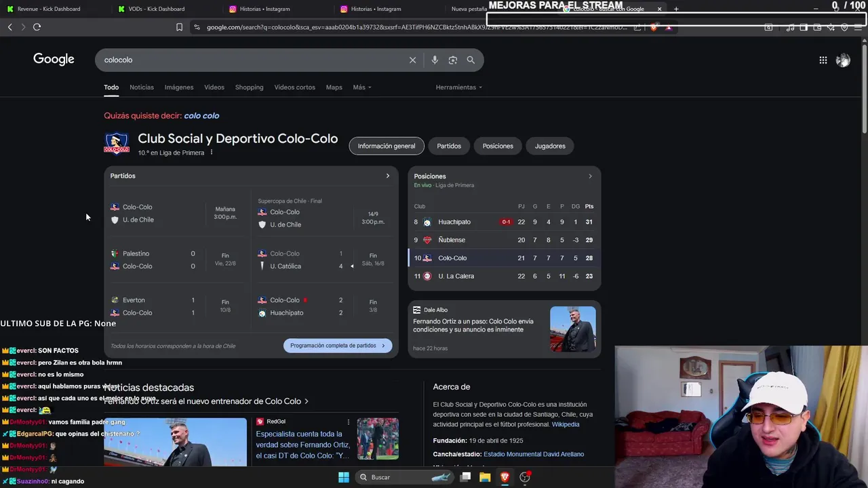Open Dale Albo Fernando Ortiz news card
Screen dimensions: 868x488
pos(505,329)
